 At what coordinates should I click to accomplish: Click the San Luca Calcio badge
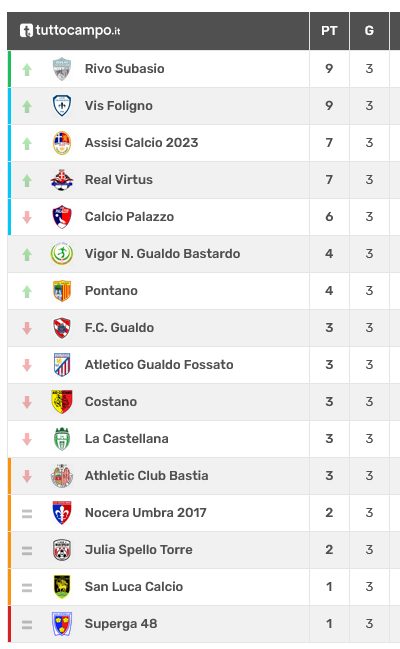[x=62, y=587]
